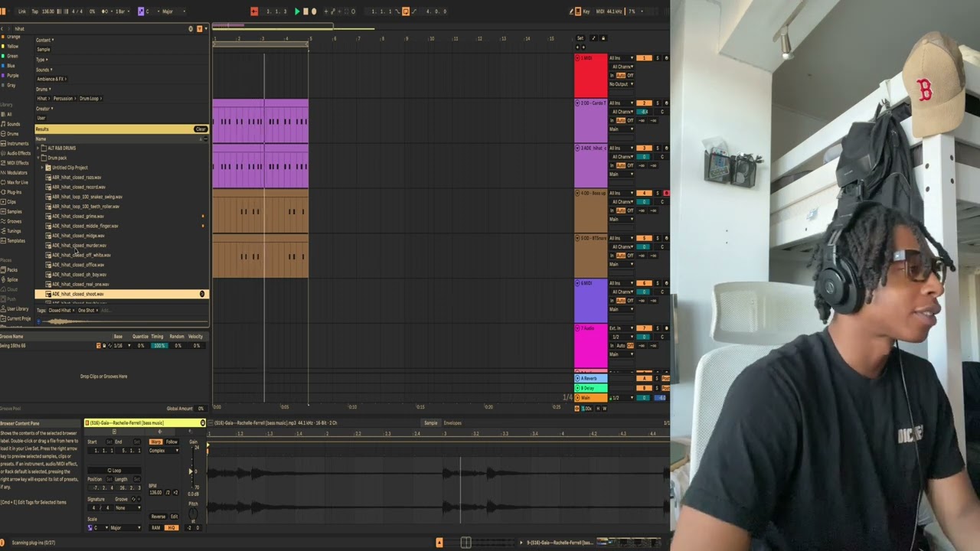
Task: Select ABR_hihat_closed_razo.wav sample
Action: coord(77,178)
